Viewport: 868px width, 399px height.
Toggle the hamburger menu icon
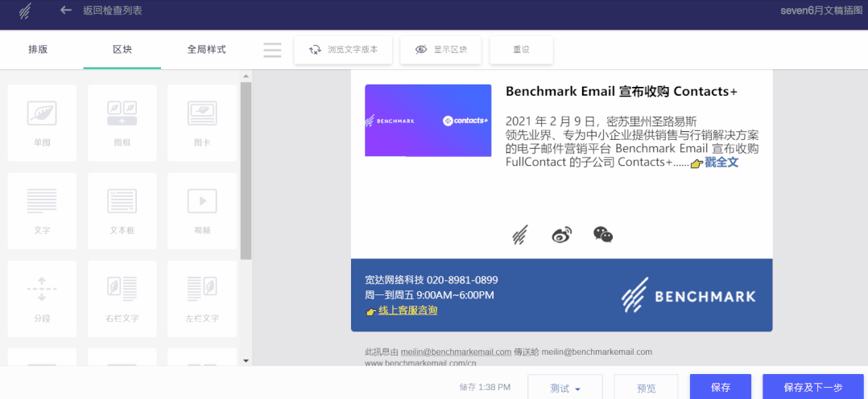(272, 50)
